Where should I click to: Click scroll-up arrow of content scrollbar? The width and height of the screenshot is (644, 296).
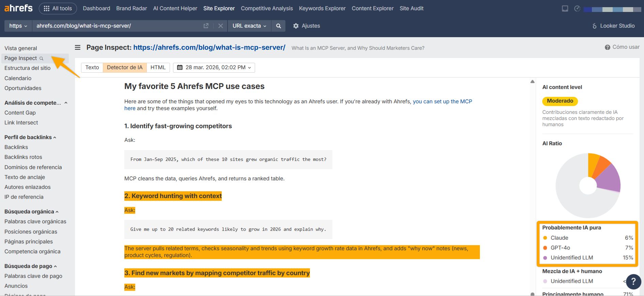click(x=532, y=82)
